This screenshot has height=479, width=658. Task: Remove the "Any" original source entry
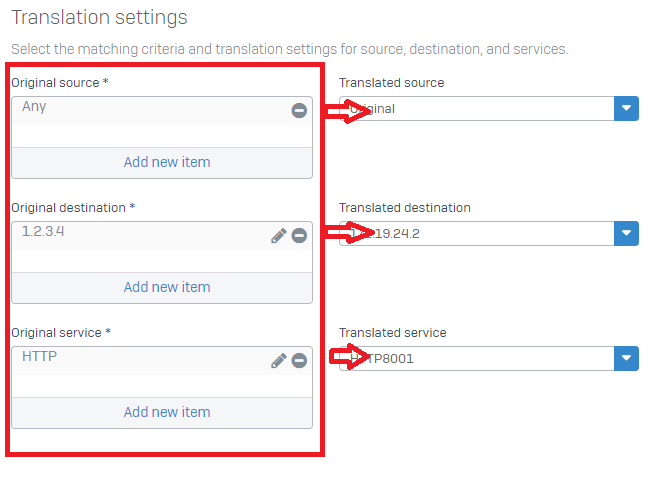coord(299,110)
